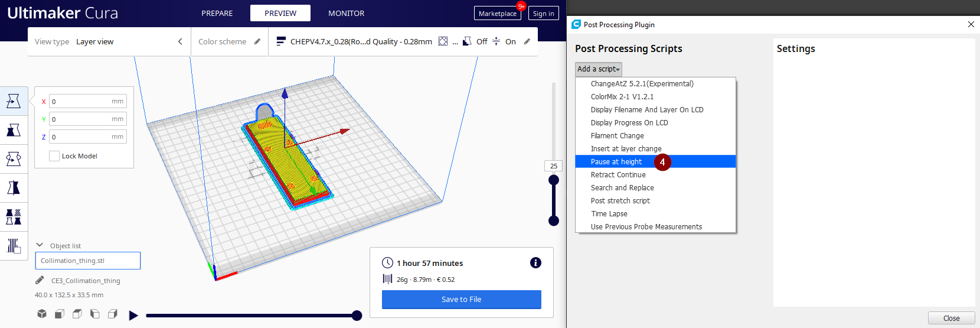The width and height of the screenshot is (980, 328).
Task: Collapse the View type panel chevron
Action: (x=180, y=41)
